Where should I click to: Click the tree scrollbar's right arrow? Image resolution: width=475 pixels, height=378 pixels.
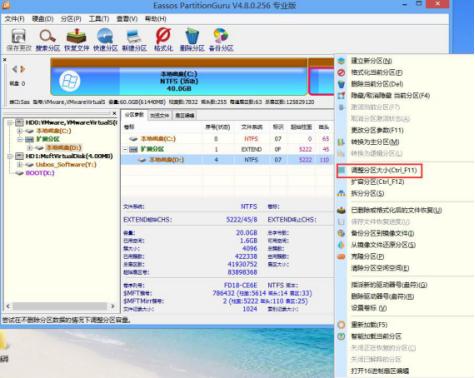(113, 306)
